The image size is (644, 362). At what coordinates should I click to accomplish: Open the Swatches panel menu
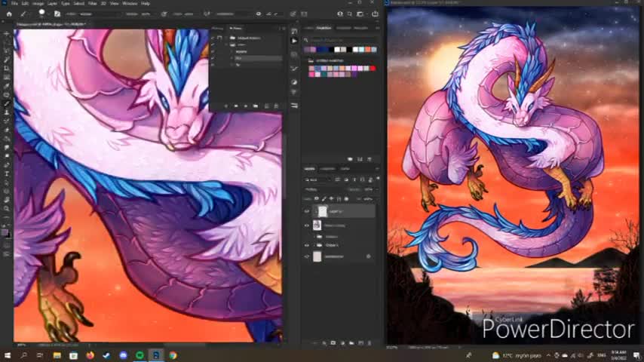click(x=377, y=28)
